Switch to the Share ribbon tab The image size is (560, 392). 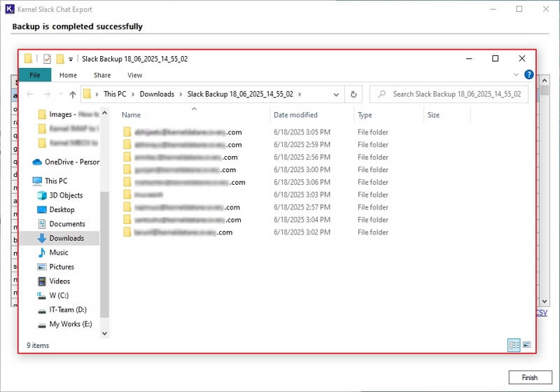click(x=102, y=75)
